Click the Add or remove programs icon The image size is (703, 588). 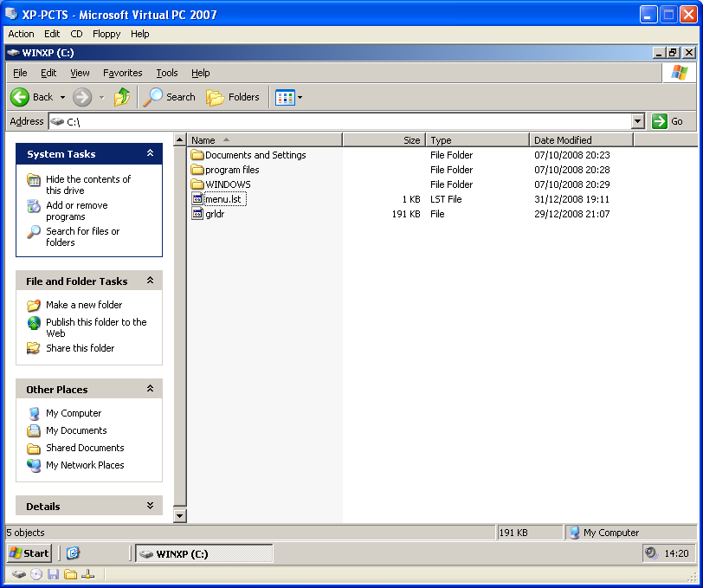click(34, 206)
